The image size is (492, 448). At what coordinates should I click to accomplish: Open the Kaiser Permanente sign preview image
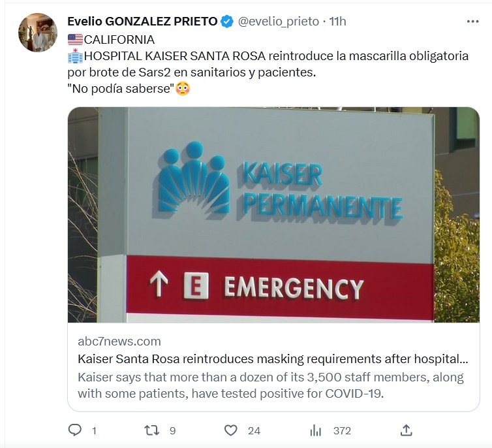click(273, 215)
